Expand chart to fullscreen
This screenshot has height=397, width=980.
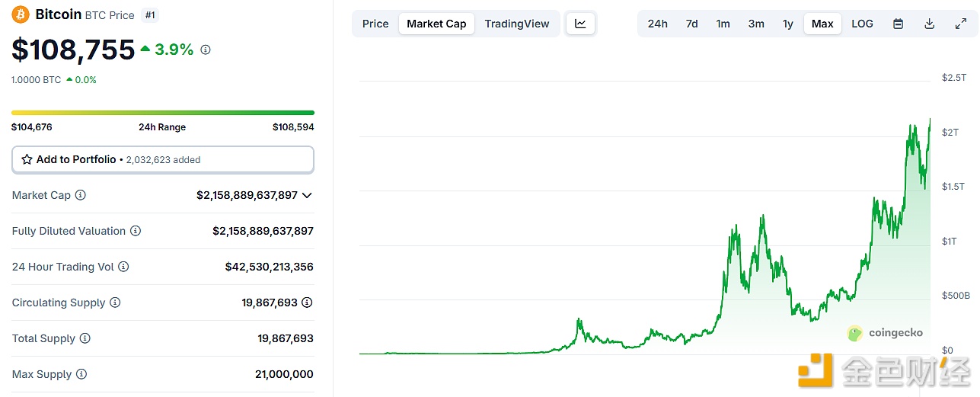(x=961, y=24)
